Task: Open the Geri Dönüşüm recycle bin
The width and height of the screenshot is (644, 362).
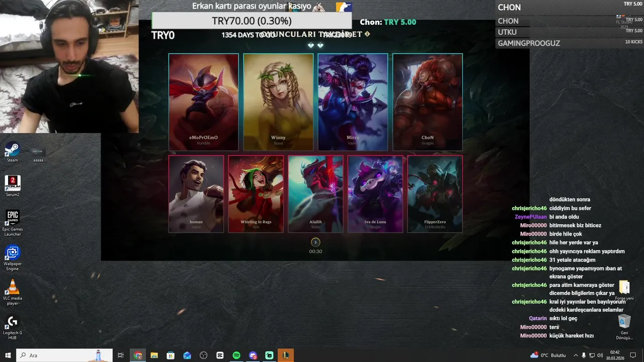Action: [624, 327]
